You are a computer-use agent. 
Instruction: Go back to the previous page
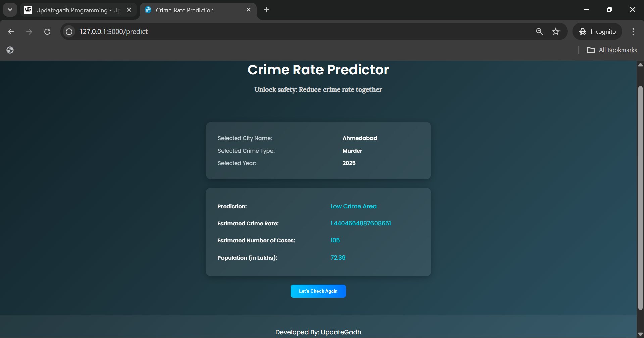coord(11,32)
